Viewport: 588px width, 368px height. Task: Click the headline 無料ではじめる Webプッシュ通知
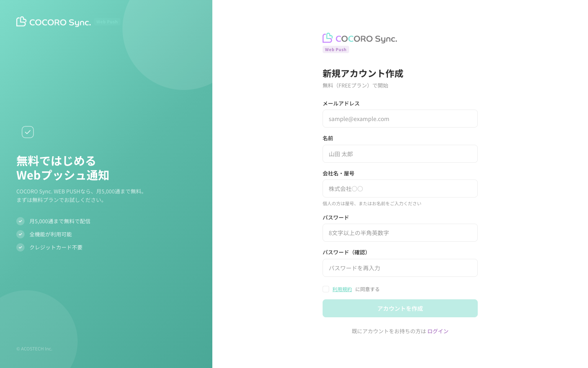[x=63, y=168]
